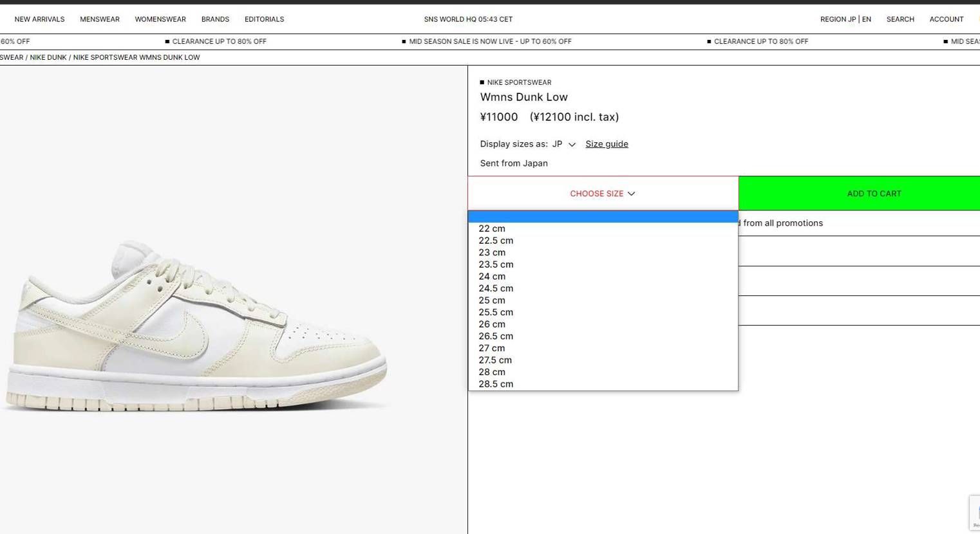Click the SNS World HQ time text
The height and width of the screenshot is (534, 980).
(468, 19)
